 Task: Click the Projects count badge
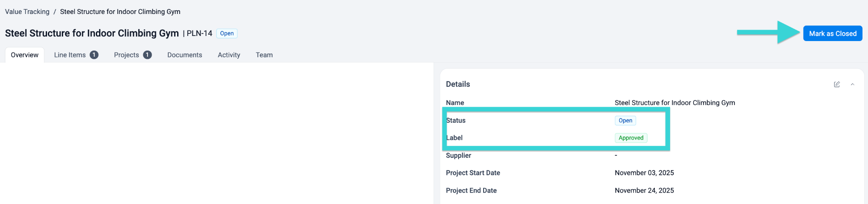point(147,55)
